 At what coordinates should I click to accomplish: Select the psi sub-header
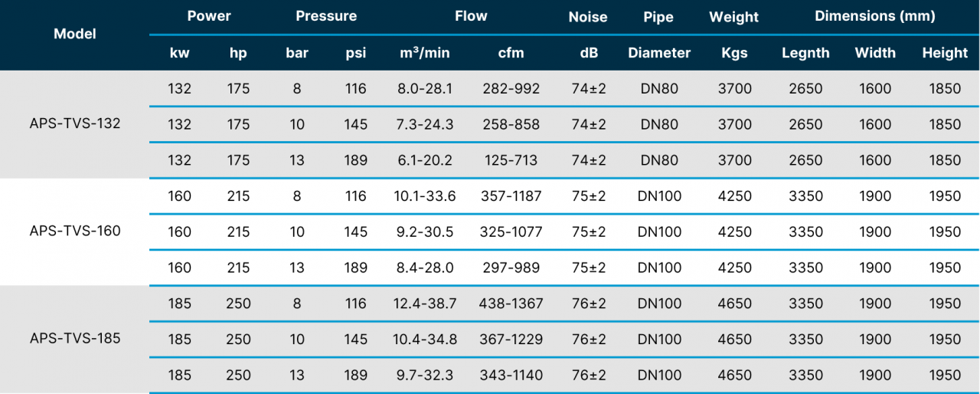(355, 53)
